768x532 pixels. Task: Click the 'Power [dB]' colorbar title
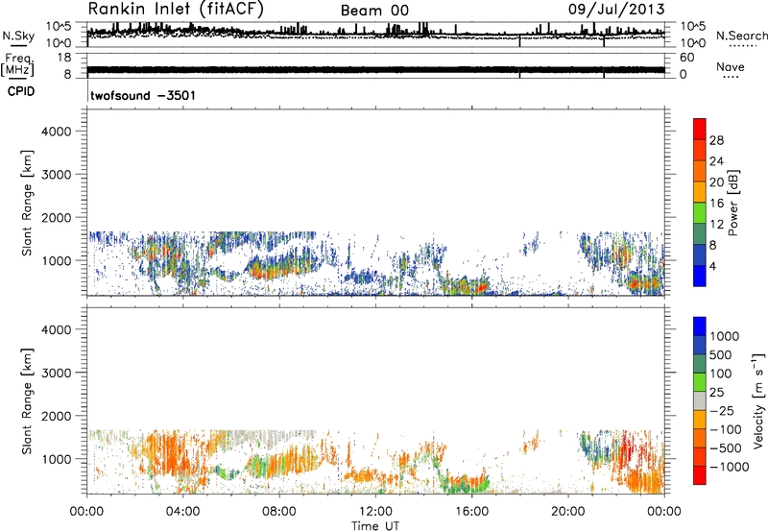pos(732,203)
